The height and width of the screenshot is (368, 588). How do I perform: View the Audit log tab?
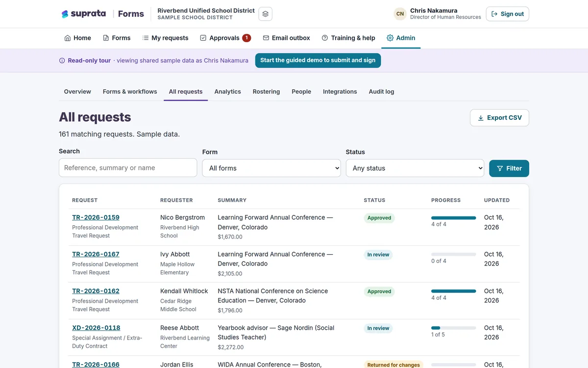(382, 92)
